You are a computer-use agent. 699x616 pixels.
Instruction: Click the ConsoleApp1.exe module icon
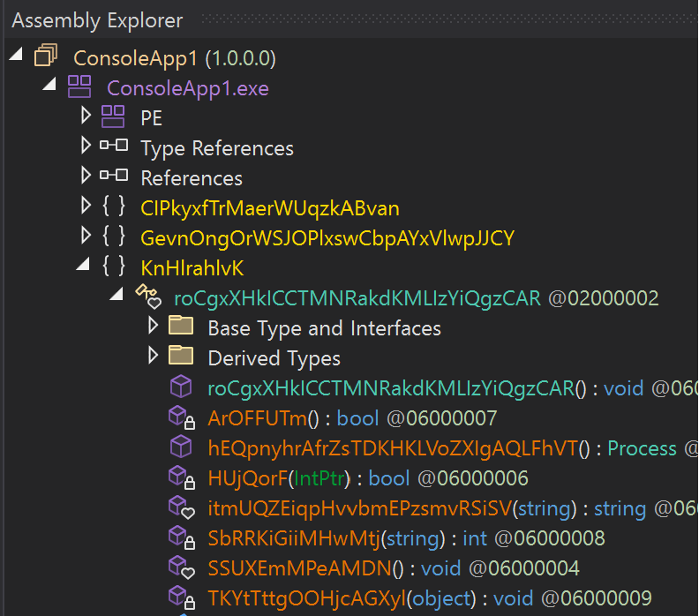pos(79,87)
